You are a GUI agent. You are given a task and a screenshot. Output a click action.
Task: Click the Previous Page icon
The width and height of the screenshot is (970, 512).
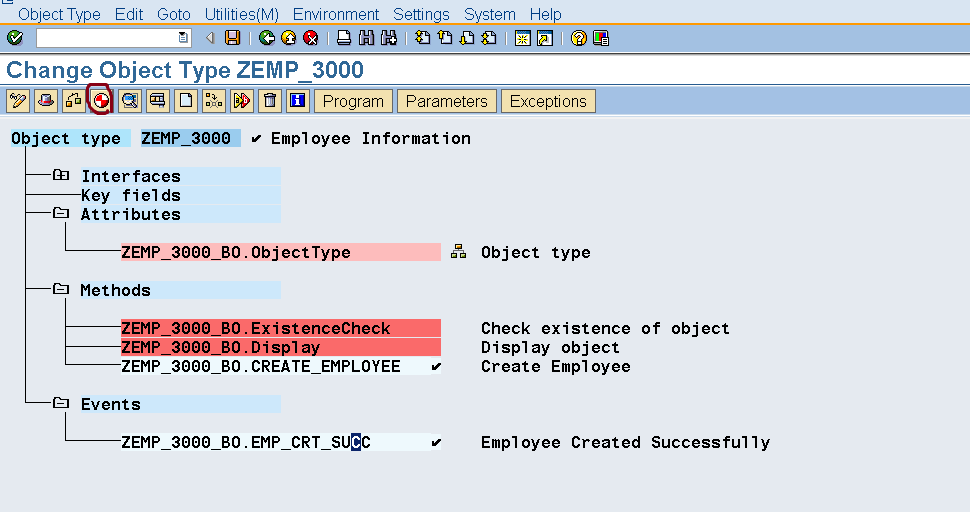tap(445, 38)
